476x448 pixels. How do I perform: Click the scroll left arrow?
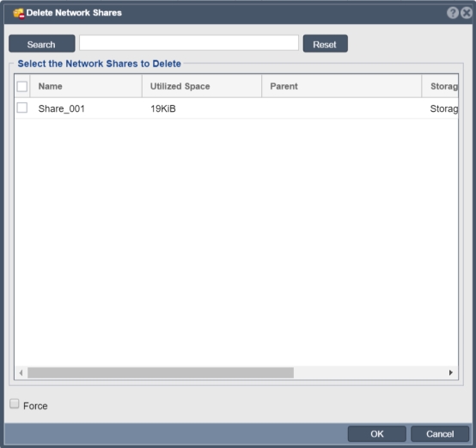coord(21,372)
